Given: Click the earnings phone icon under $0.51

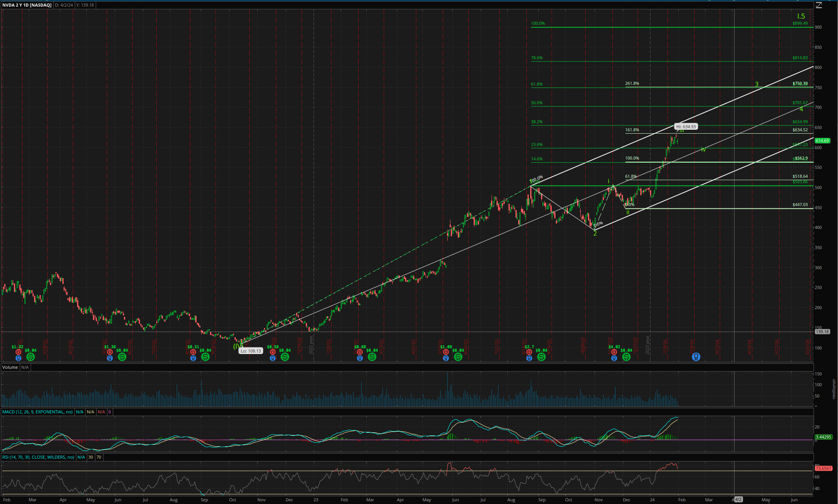Looking at the screenshot, I should point(193,352).
